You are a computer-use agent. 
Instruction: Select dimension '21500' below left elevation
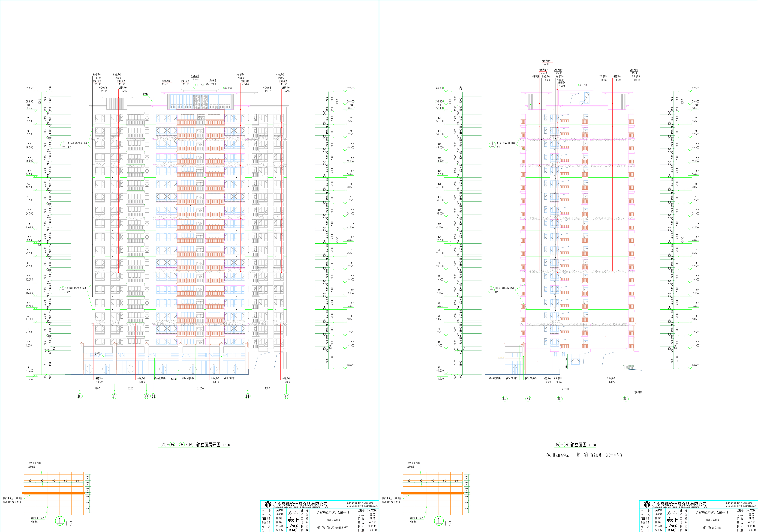click(200, 389)
